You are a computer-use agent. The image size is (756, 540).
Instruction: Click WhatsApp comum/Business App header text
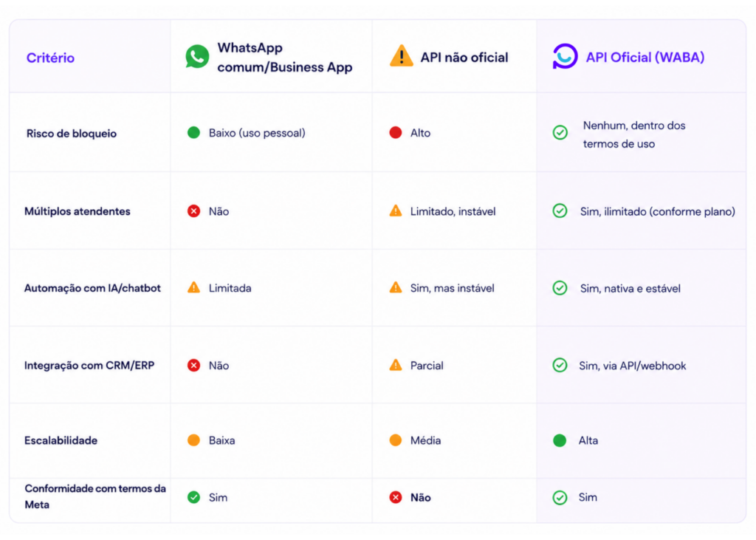pos(284,57)
